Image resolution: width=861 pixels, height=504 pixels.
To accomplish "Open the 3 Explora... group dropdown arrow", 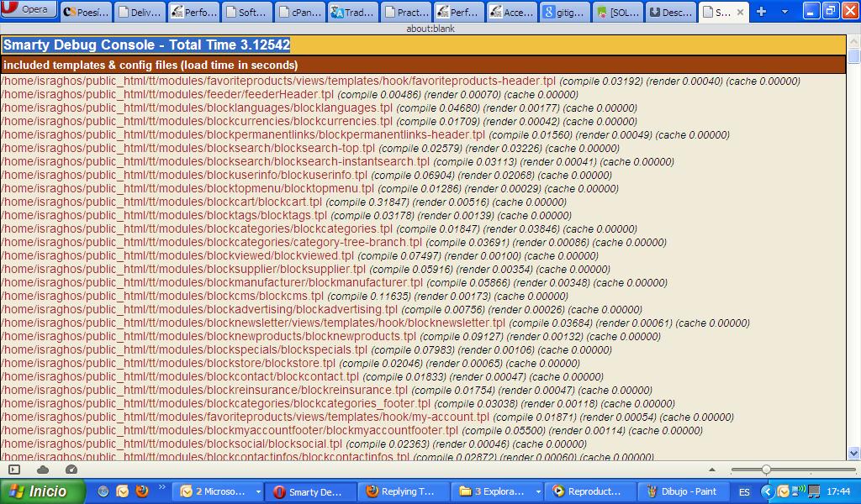I will [538, 492].
